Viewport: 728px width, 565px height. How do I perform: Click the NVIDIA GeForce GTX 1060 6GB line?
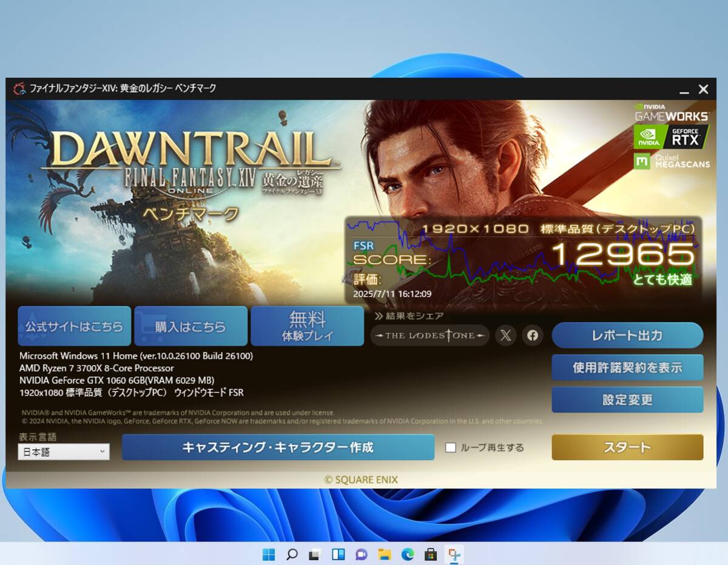point(116,381)
